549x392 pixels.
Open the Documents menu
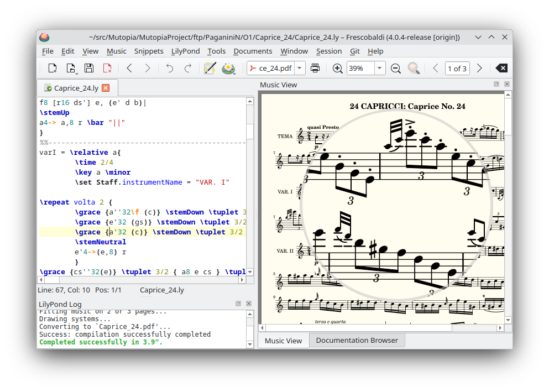[253, 51]
